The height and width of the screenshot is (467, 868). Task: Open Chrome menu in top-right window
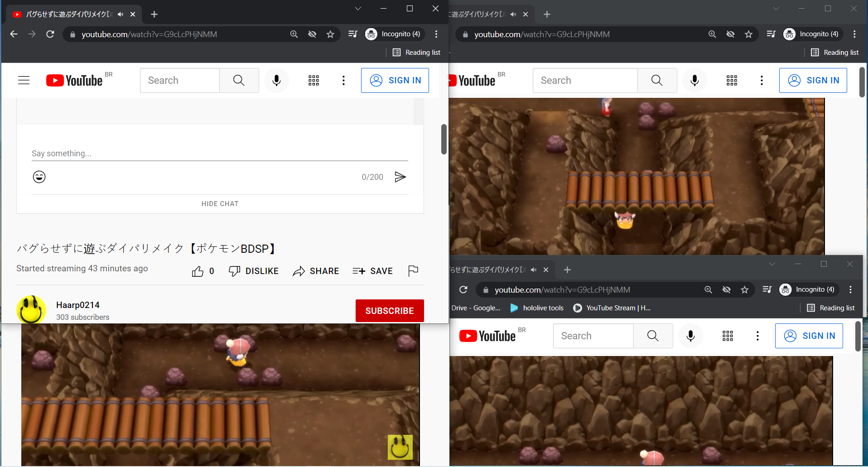click(854, 34)
